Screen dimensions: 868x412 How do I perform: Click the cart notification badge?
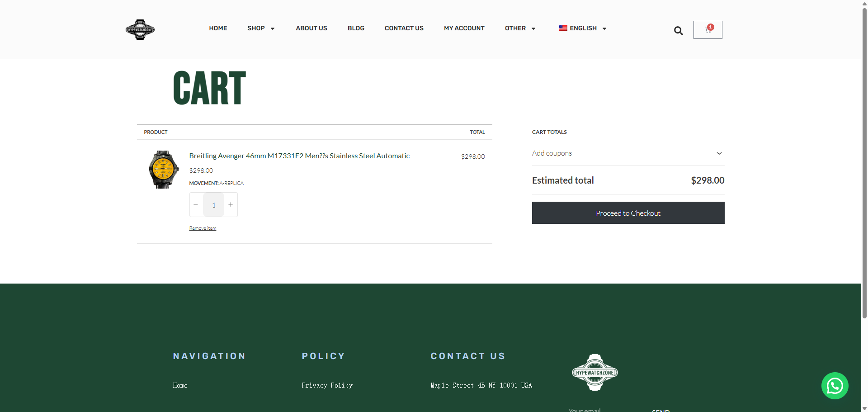pyautogui.click(x=710, y=27)
